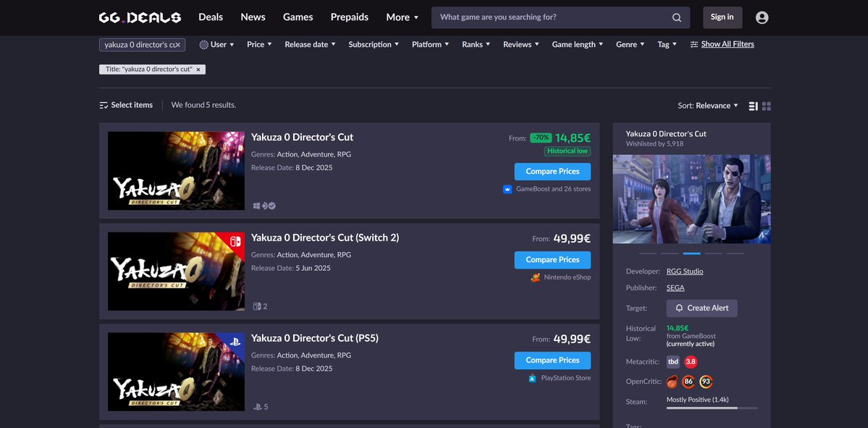The width and height of the screenshot is (868, 428).
Task: Clear the yakuza 0 title search field
Action: click(x=177, y=45)
